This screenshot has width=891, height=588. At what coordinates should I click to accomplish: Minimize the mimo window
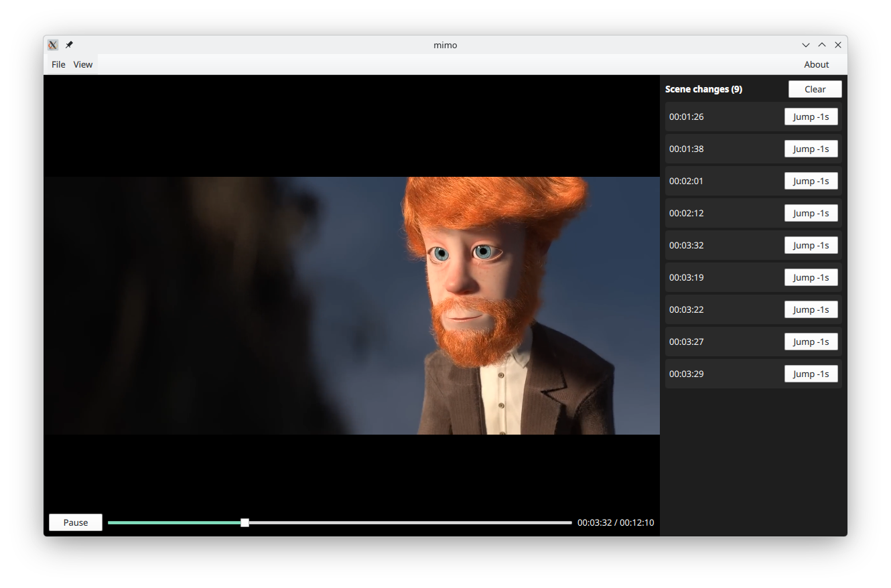[x=806, y=45]
